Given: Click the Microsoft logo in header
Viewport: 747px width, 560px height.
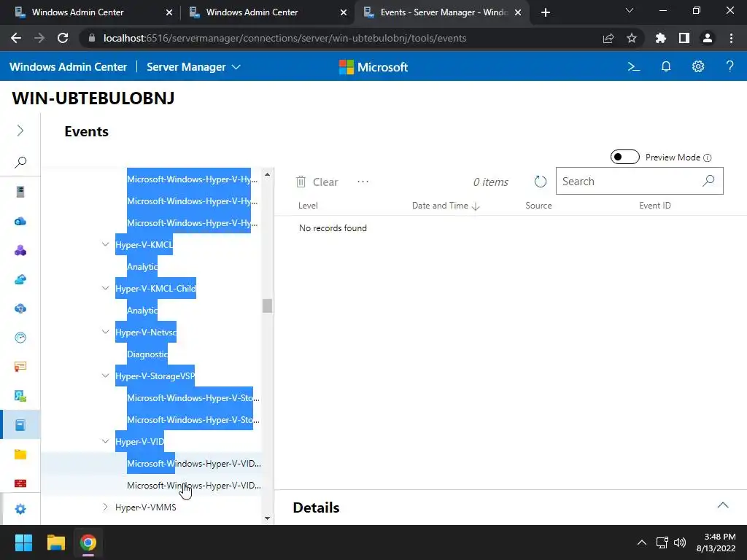Looking at the screenshot, I should pyautogui.click(x=373, y=67).
